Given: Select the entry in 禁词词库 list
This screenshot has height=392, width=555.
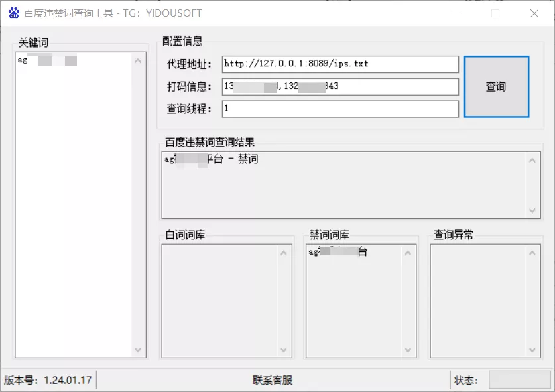Looking at the screenshot, I should click(338, 252).
